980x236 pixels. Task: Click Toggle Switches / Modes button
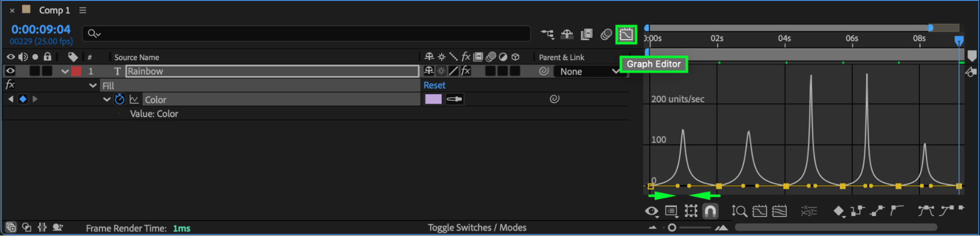click(477, 228)
